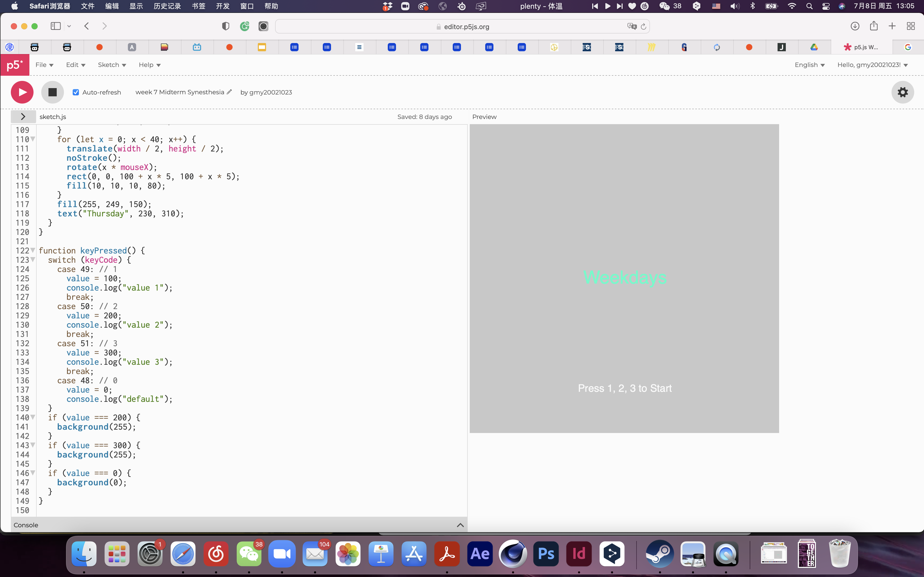Open the editor settings gear
924x577 pixels.
pyautogui.click(x=902, y=92)
